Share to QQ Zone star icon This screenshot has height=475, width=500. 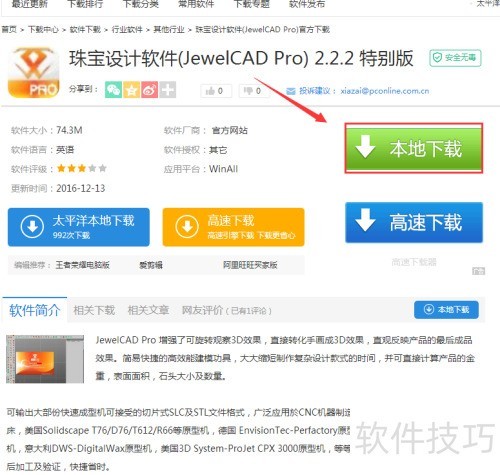(x=131, y=90)
